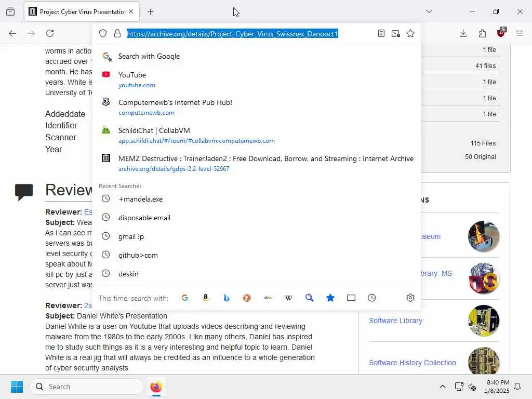Image resolution: width=532 pixels, height=399 pixels.
Task: Choose Search with Google suggestion
Action: tap(257, 56)
